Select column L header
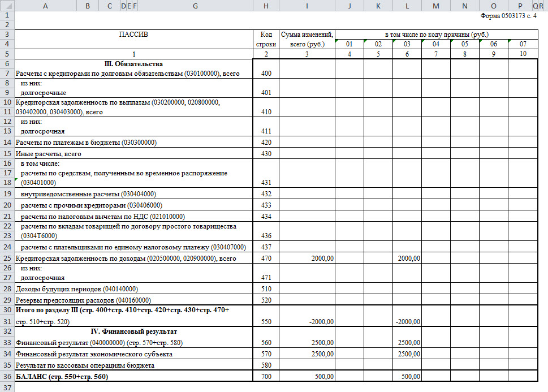The image size is (548, 392). (407, 6)
